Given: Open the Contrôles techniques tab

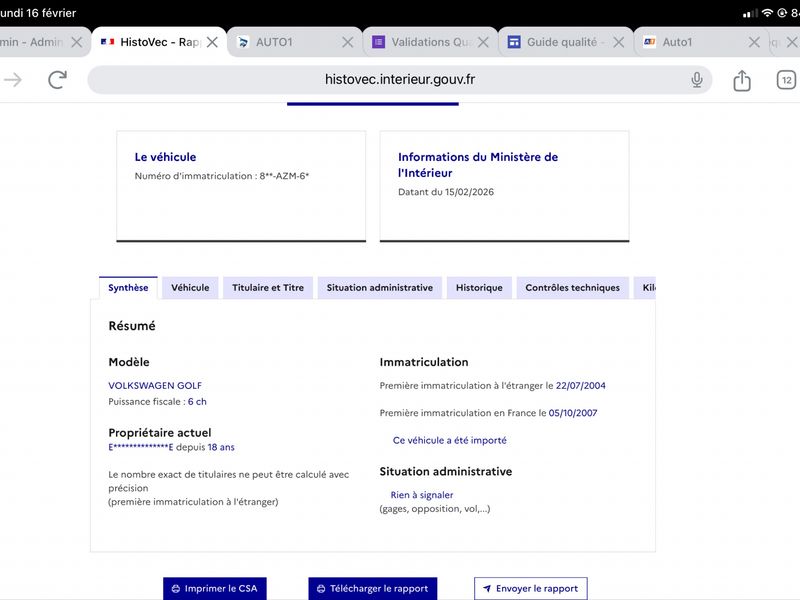Looking at the screenshot, I should (x=572, y=288).
